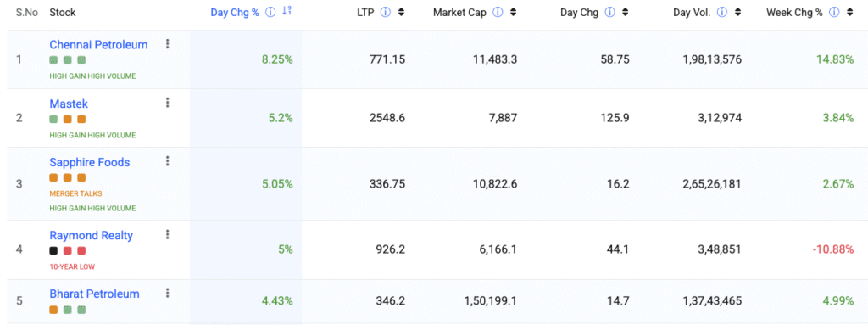Image resolution: width=868 pixels, height=325 pixels.
Task: Sort table by Market Cap arrows
Action: coord(513,13)
